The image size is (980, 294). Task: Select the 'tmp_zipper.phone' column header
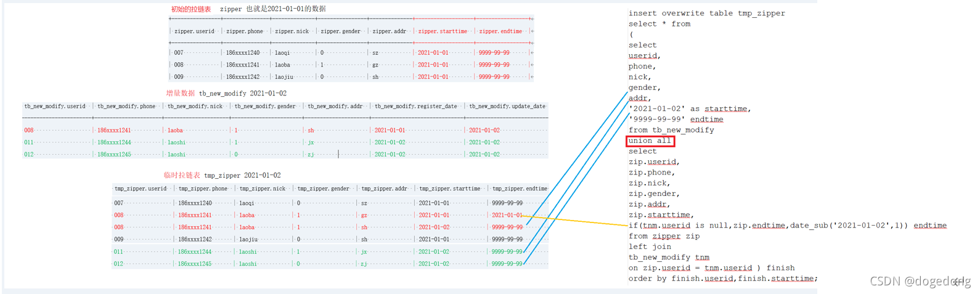point(203,189)
